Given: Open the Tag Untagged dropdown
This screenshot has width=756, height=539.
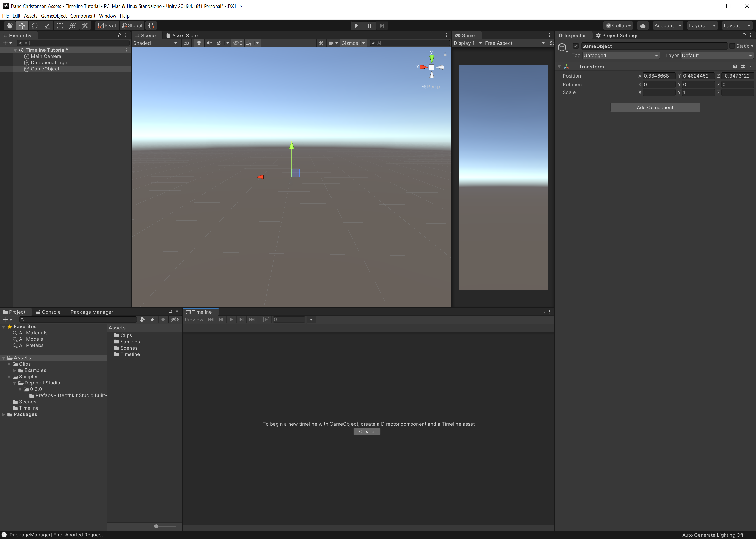Looking at the screenshot, I should [x=620, y=56].
